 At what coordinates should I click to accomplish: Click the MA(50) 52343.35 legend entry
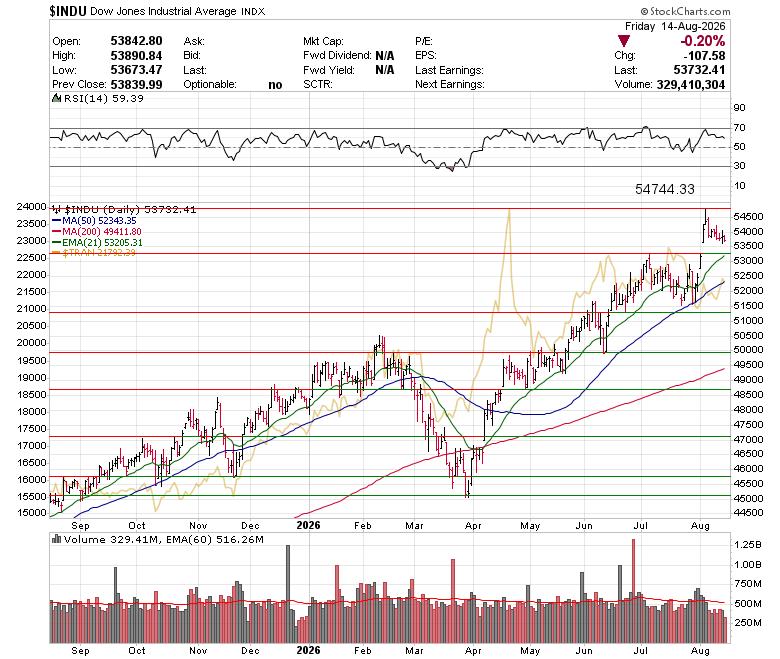94,221
